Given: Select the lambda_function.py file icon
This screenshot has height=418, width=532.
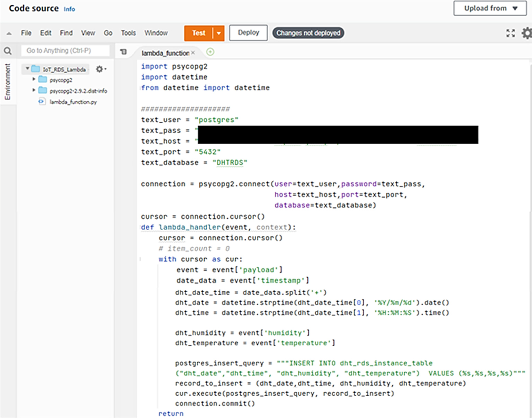Looking at the screenshot, I should tap(42, 101).
